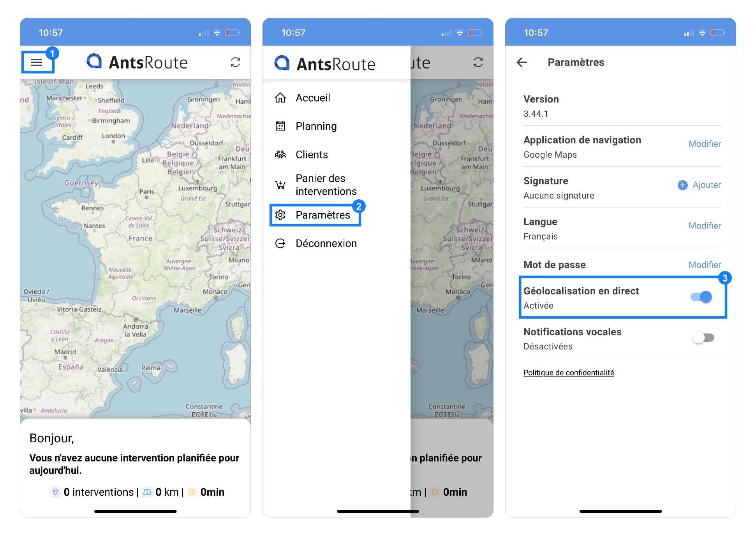Open Clients from the side menu
The image size is (756, 535).
point(312,155)
